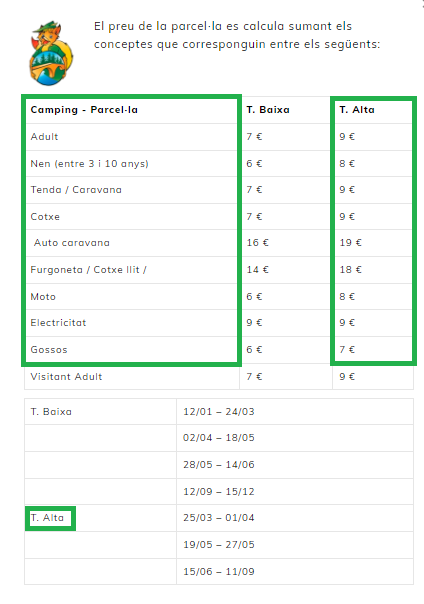Select the Gossos row label
424x604 pixels.
pos(49,350)
